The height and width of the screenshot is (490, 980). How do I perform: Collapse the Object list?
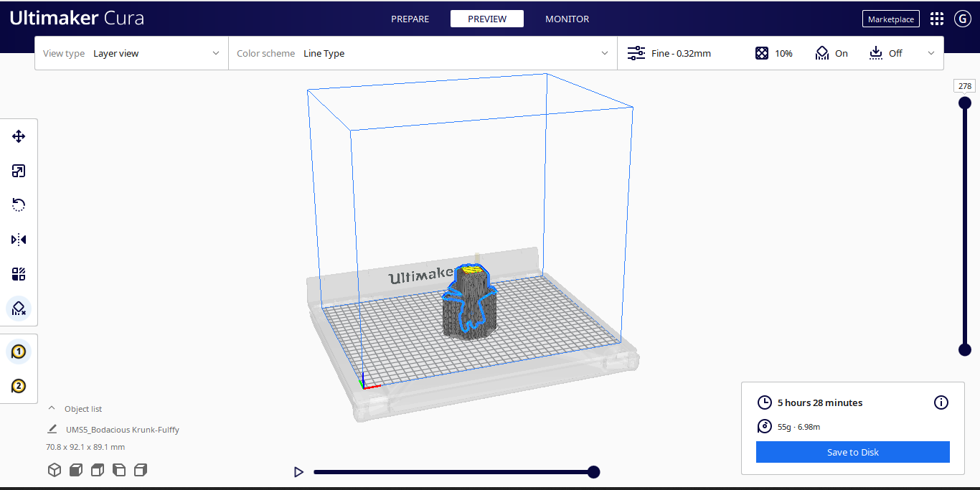tap(52, 408)
